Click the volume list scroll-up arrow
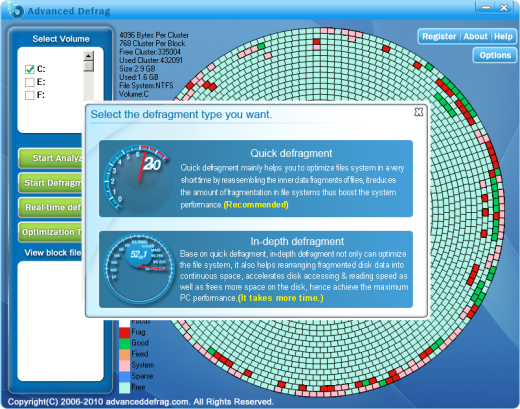The height and width of the screenshot is (409, 520). 88,56
